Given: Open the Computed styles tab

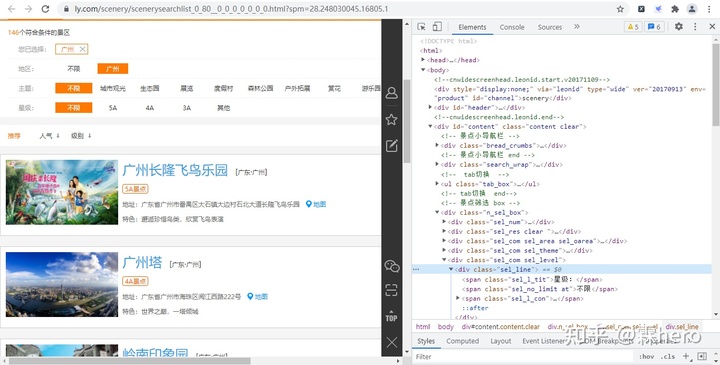Looking at the screenshot, I should tap(462, 341).
